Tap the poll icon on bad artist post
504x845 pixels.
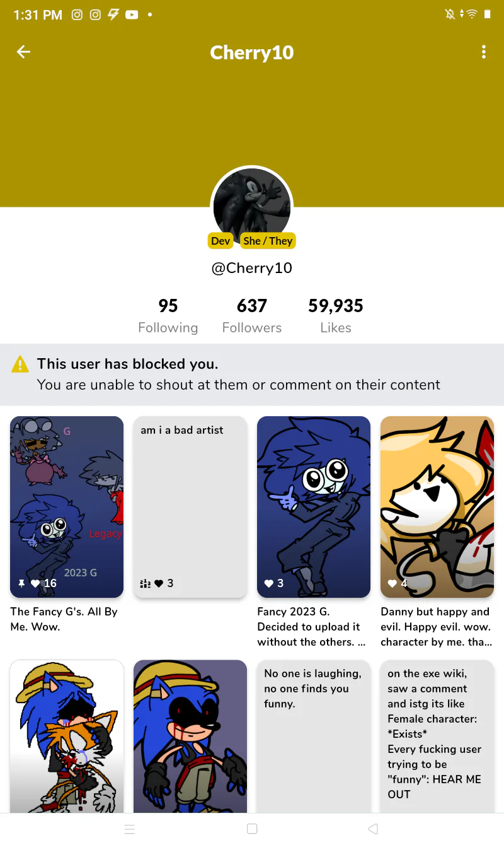click(x=145, y=584)
